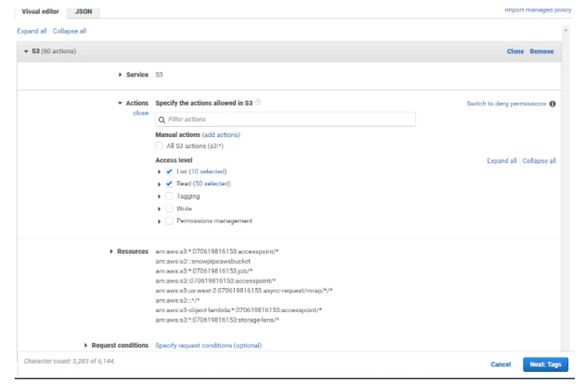This screenshot has height=388, width=588.
Task: Remove the S3 permission block
Action: pyautogui.click(x=541, y=51)
